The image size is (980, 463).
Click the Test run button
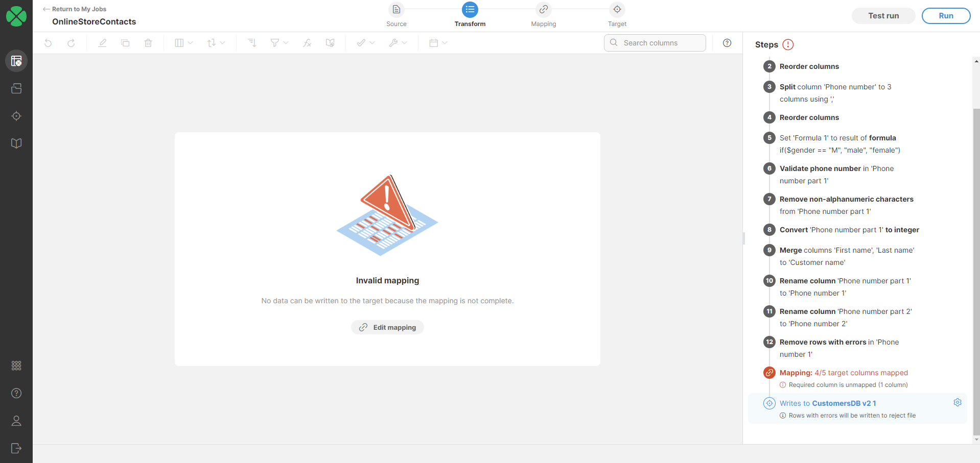[x=883, y=16]
